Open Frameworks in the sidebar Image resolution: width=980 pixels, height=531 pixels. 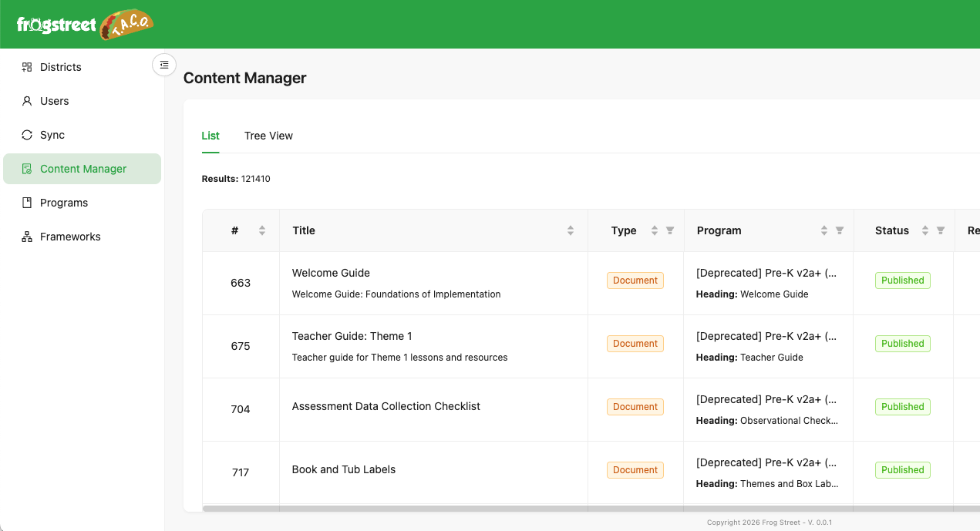point(82,237)
